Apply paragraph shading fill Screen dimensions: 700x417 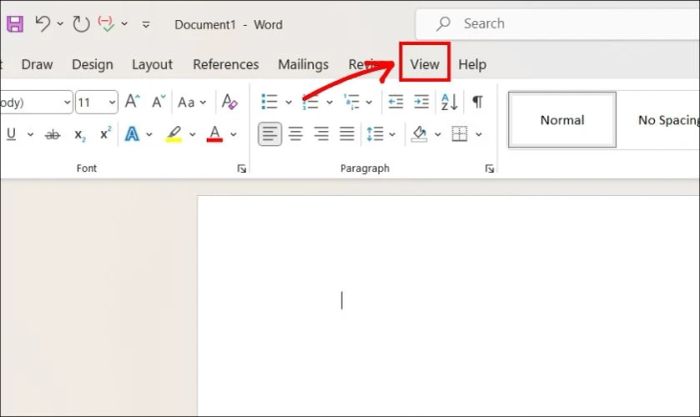pos(419,133)
